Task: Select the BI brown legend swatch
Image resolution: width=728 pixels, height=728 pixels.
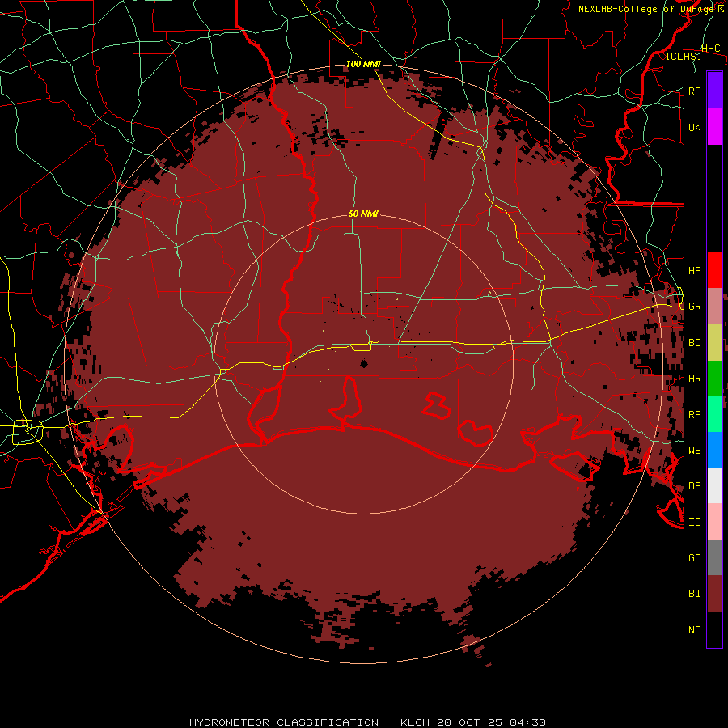Action: 714,594
